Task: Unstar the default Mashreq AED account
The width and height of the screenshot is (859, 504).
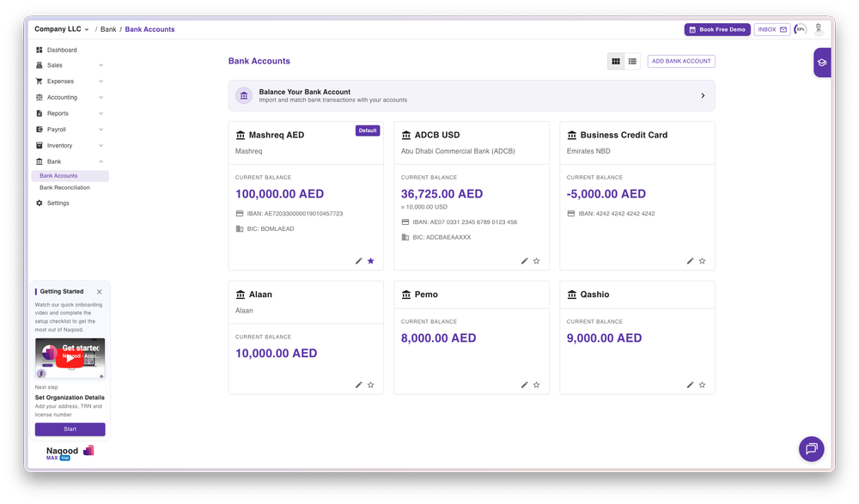Action: pos(370,261)
